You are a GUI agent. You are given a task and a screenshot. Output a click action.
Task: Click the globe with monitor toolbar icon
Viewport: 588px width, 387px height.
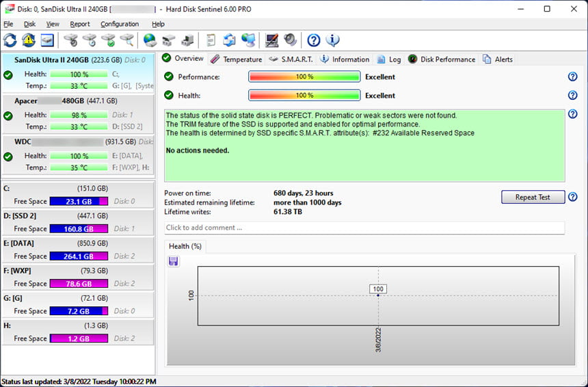point(248,40)
